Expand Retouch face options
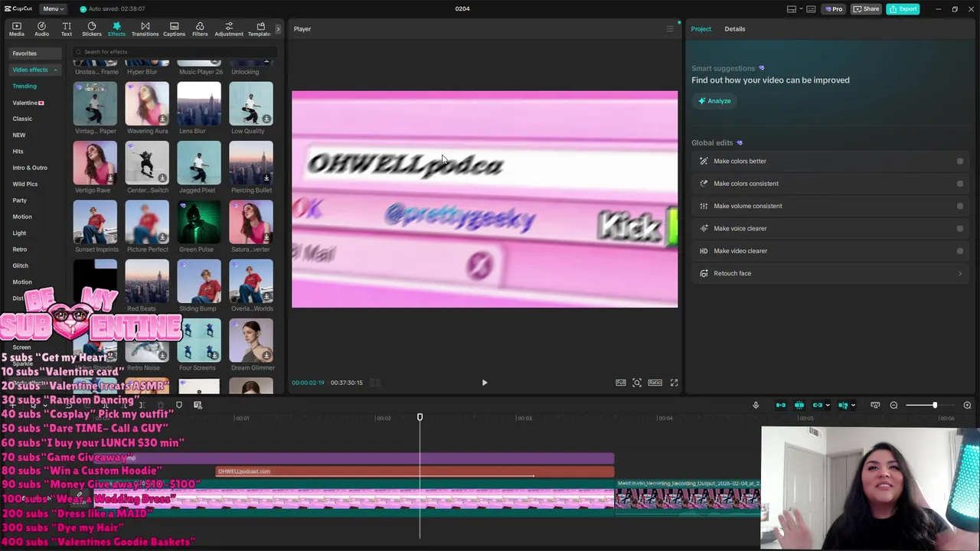Viewport: 980px width, 551px height. (959, 273)
